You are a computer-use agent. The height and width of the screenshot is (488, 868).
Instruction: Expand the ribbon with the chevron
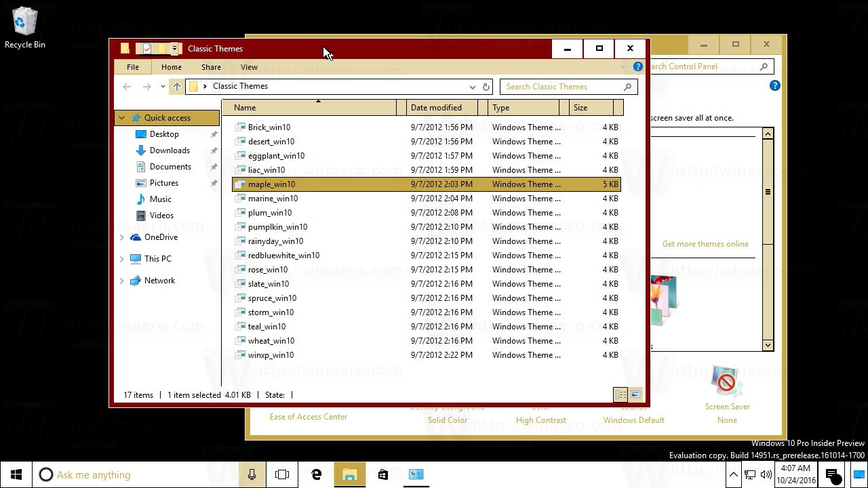tap(623, 67)
